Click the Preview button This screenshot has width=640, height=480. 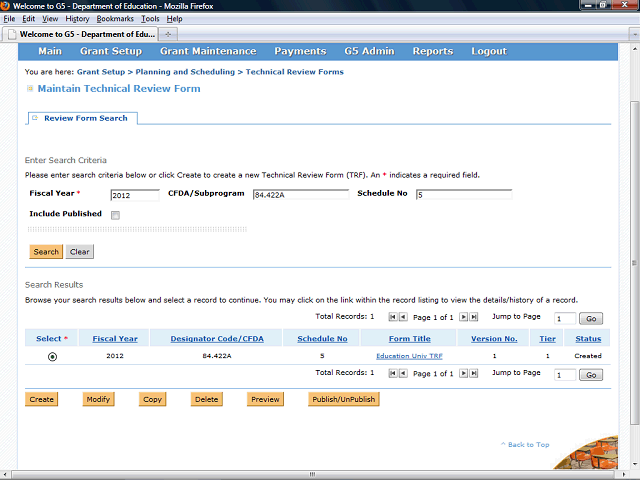pyautogui.click(x=265, y=399)
